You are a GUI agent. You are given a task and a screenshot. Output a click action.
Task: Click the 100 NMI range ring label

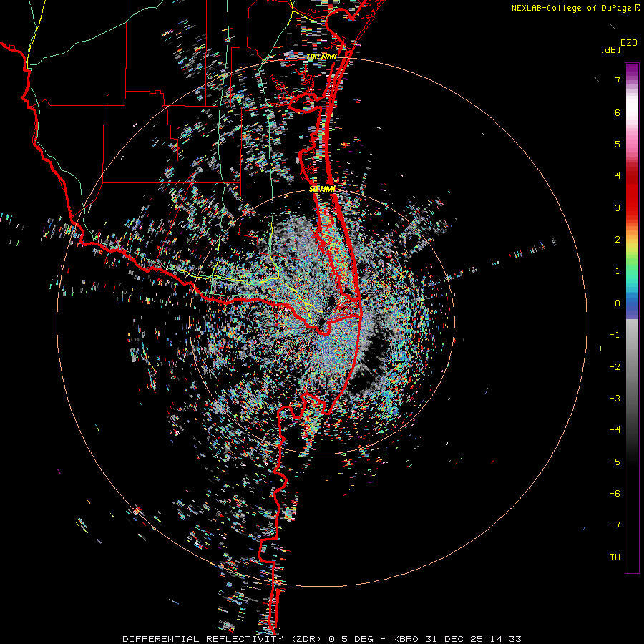tap(321, 57)
